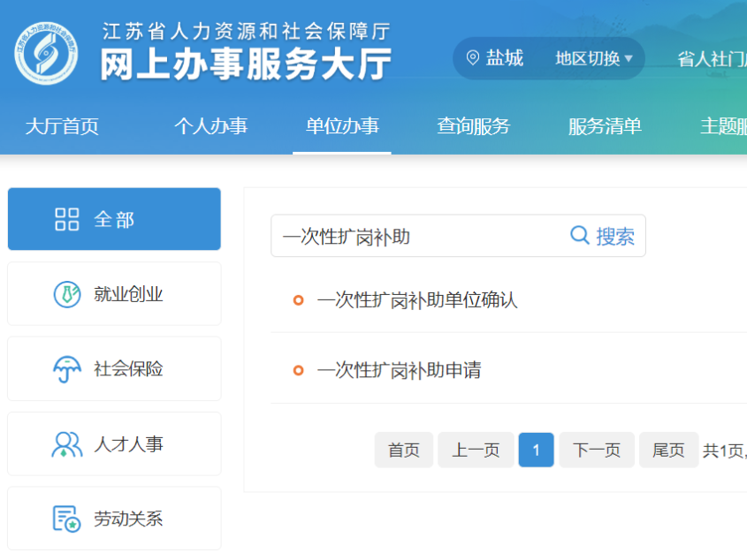Open the 主题服务 menu item
This screenshot has height=560, width=747.
coord(726,126)
